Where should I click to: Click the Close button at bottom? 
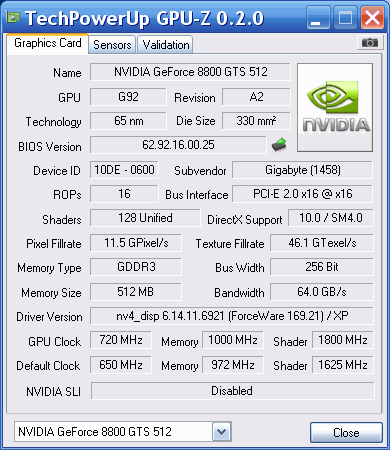pyautogui.click(x=346, y=432)
